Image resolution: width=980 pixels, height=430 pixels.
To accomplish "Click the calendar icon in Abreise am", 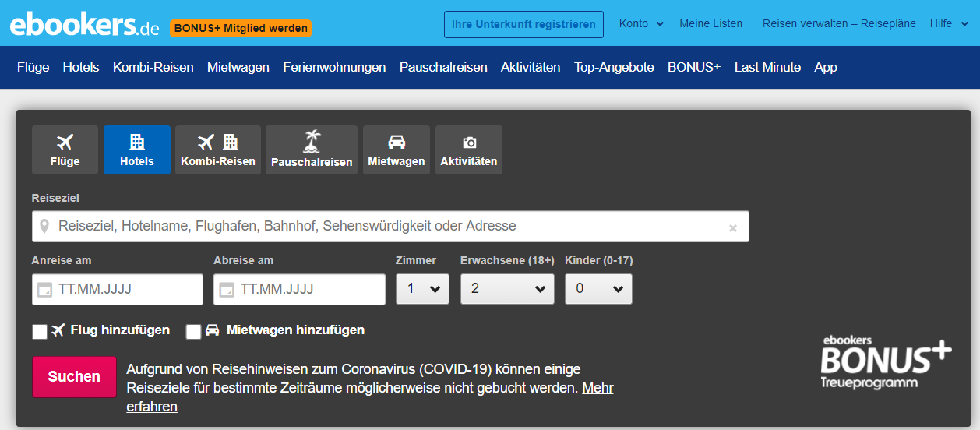I will 227,290.
